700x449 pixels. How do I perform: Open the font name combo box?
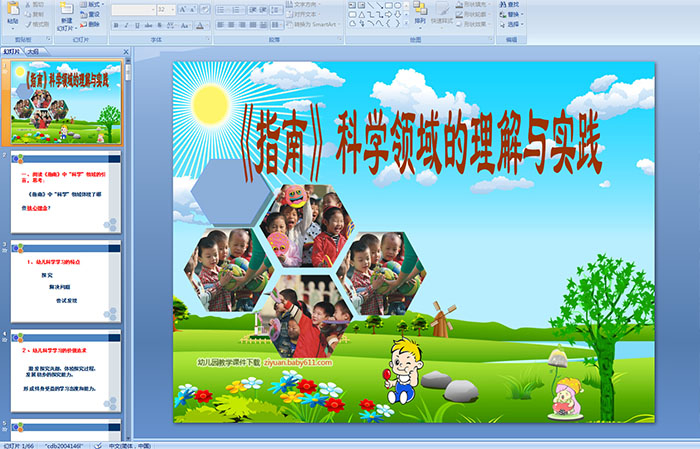133,9
